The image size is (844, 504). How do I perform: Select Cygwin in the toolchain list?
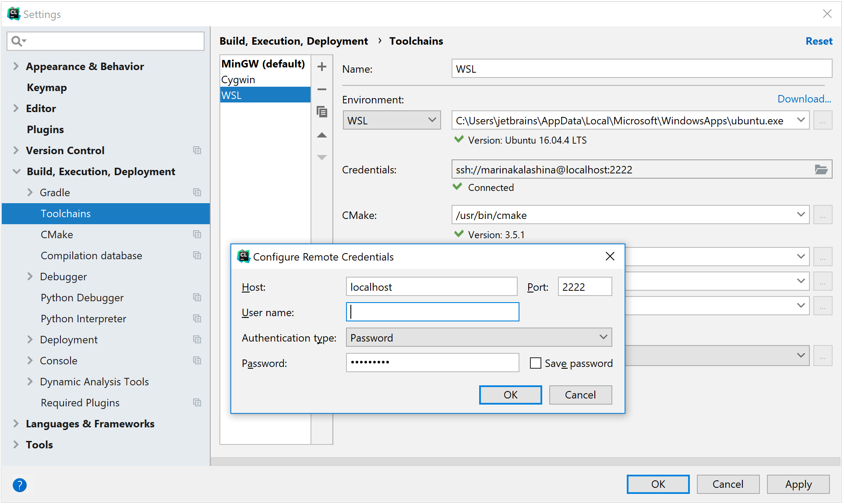coord(238,80)
